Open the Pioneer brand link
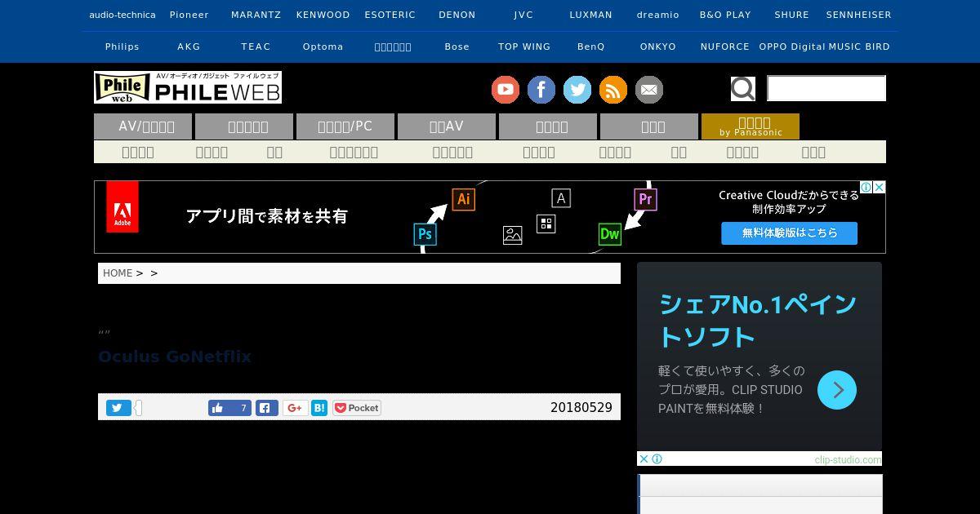The height and width of the screenshot is (514, 980). point(189,15)
